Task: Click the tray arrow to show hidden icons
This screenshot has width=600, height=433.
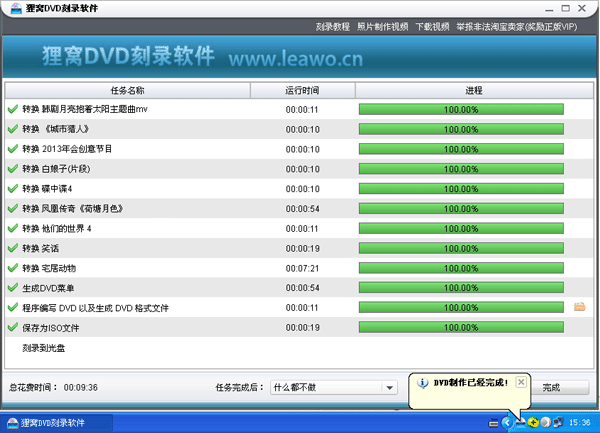Action: (507, 422)
